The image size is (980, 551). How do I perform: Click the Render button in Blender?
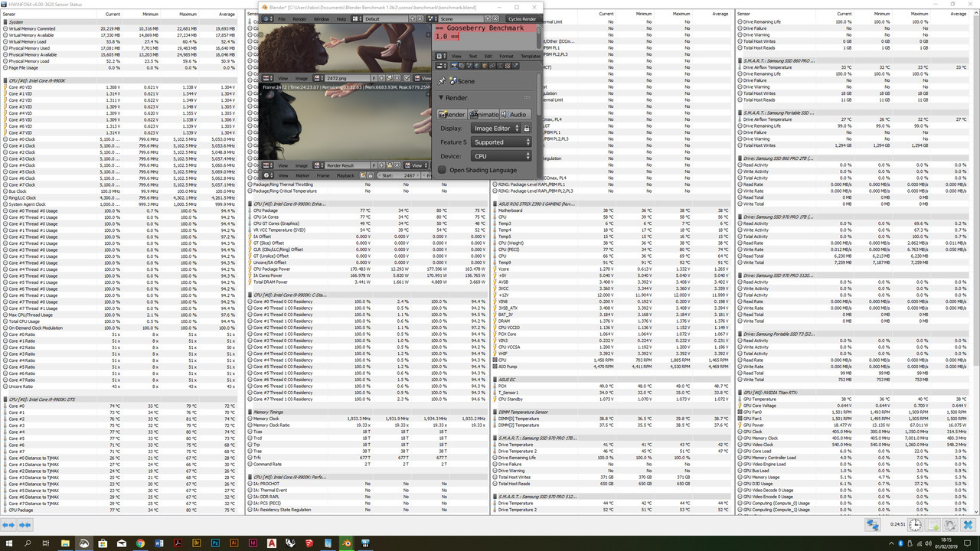[x=452, y=115]
